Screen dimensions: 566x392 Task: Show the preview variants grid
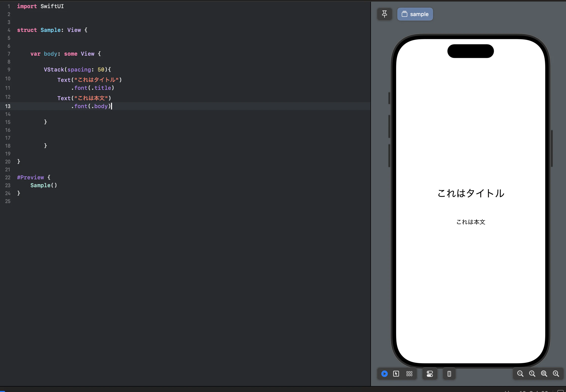coord(409,374)
